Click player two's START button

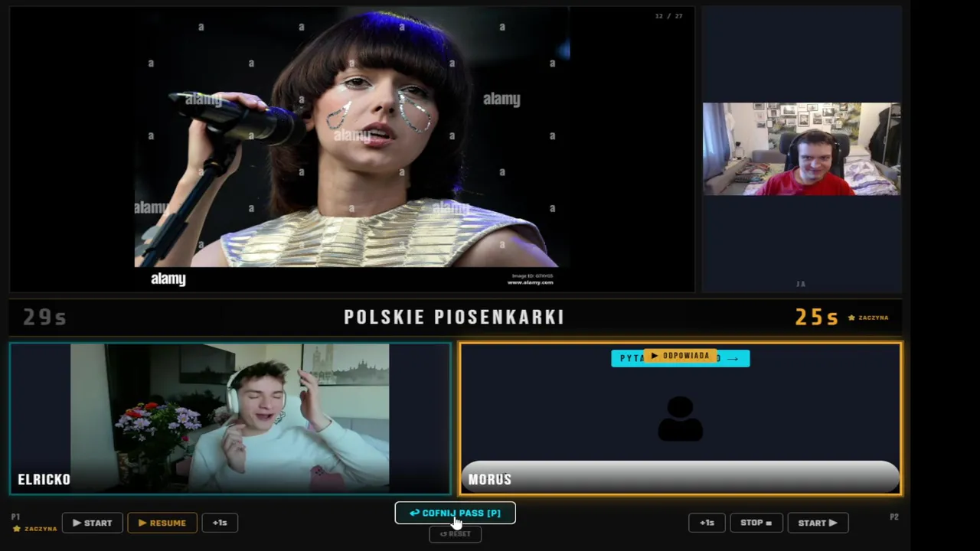pyautogui.click(x=818, y=523)
